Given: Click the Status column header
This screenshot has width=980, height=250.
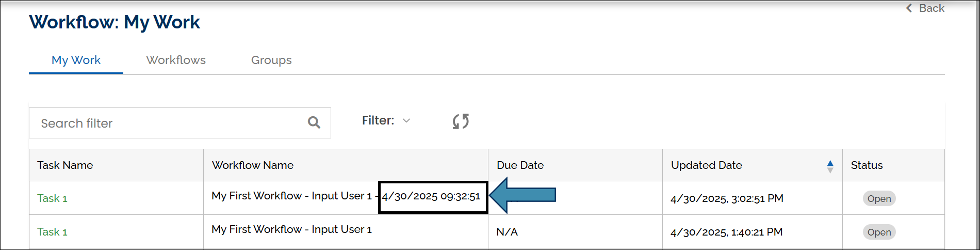Looking at the screenshot, I should click(x=867, y=165).
